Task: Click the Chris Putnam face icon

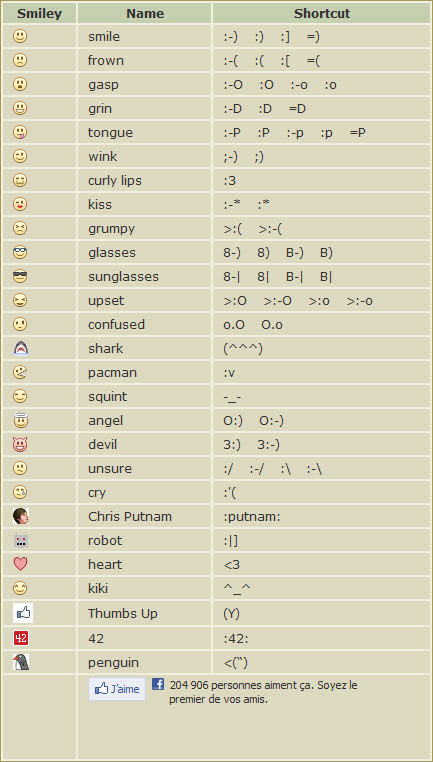Action: (x=20, y=516)
